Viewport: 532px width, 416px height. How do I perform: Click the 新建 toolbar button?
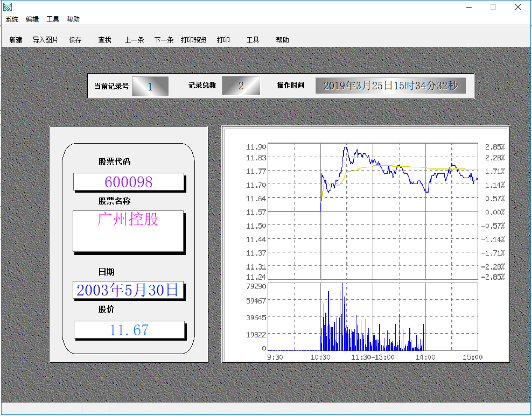point(16,40)
